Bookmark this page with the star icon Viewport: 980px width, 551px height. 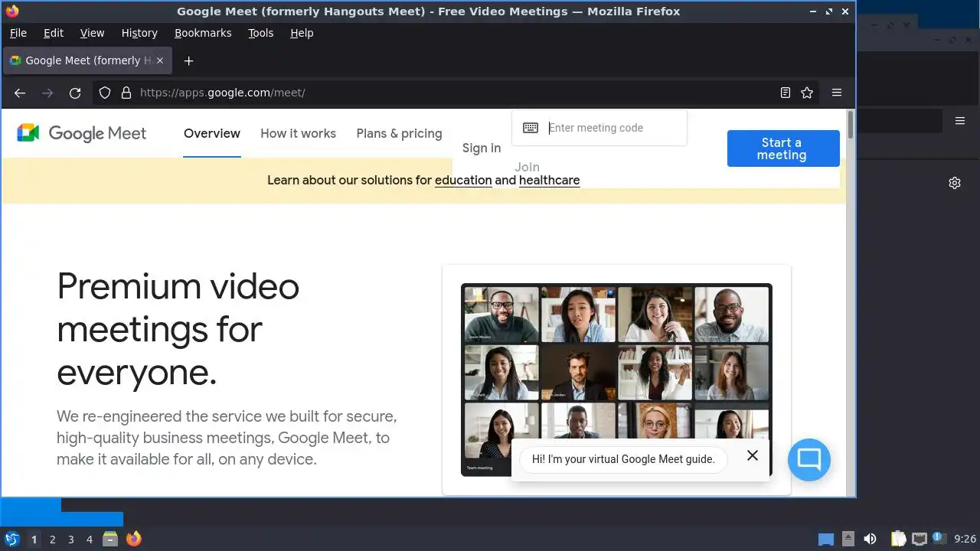tap(807, 93)
